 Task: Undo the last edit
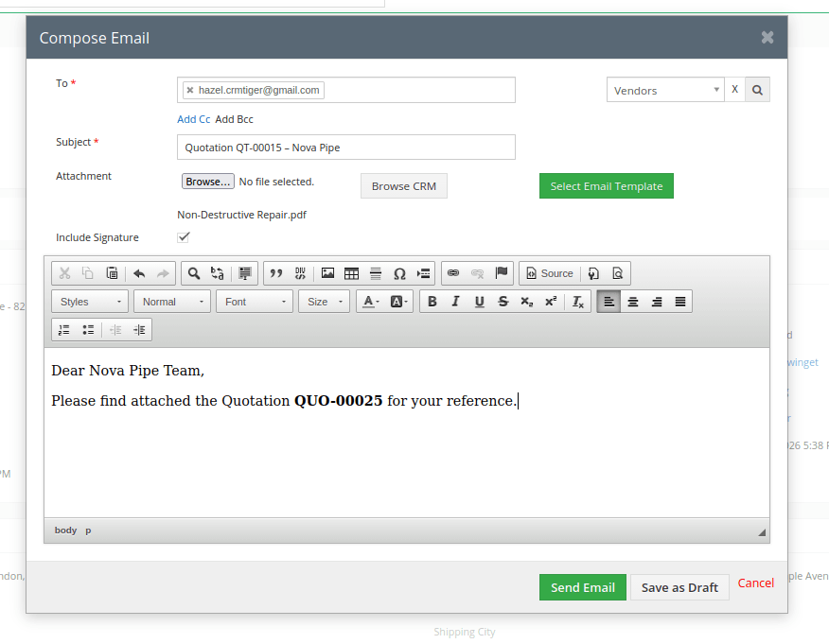click(x=139, y=273)
